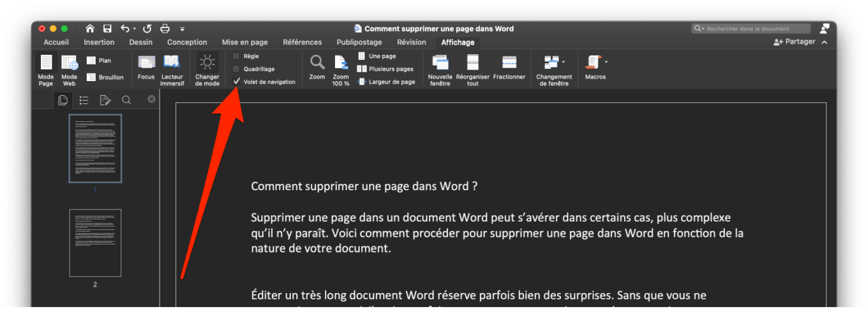Click the Home icon in the title bar
The height and width of the screenshot is (330, 868).
[x=90, y=29]
